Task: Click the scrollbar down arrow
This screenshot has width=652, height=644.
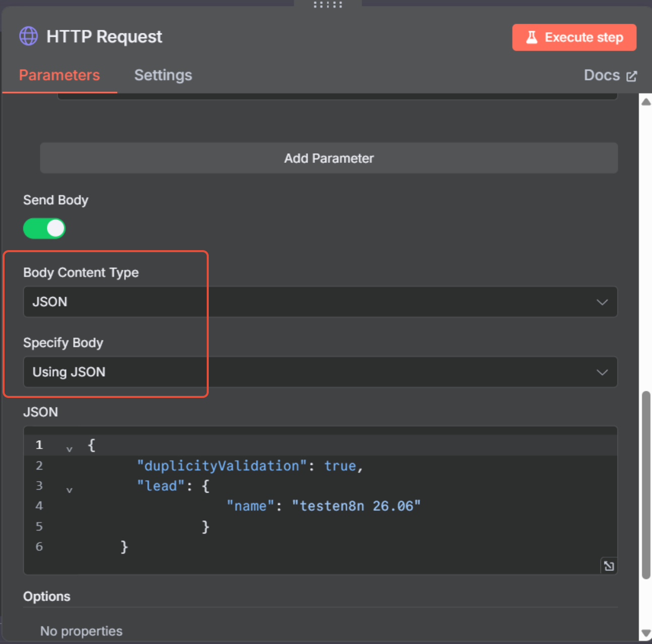Action: pos(645,633)
